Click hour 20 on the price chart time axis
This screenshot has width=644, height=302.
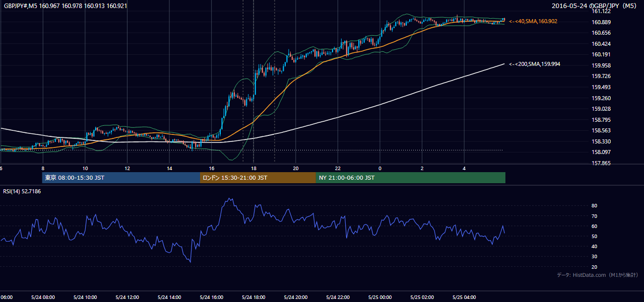pyautogui.click(x=296, y=169)
